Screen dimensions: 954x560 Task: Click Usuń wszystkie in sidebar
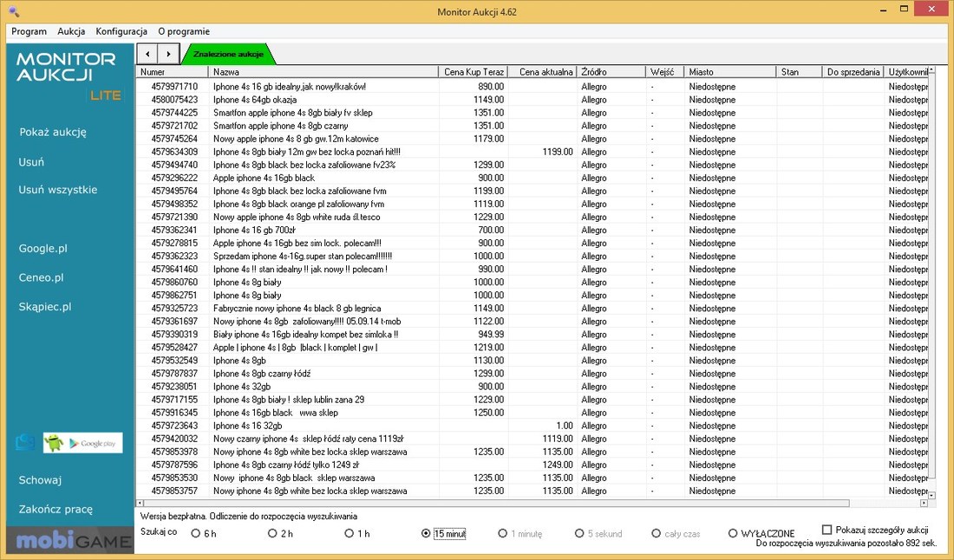click(58, 190)
